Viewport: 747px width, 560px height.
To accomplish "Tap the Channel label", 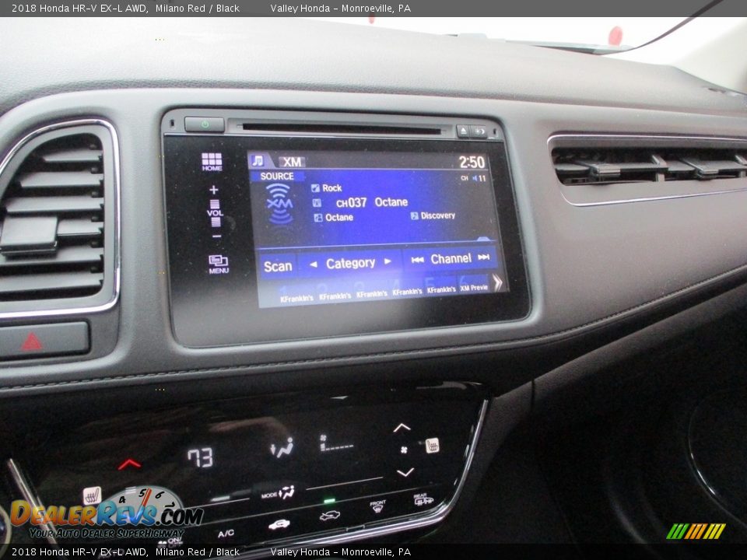I will pos(451,258).
